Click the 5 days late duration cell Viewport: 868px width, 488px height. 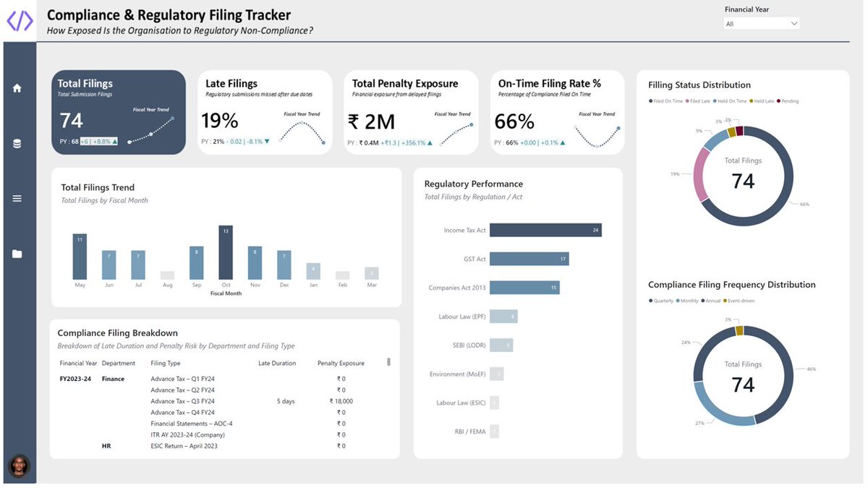(286, 401)
